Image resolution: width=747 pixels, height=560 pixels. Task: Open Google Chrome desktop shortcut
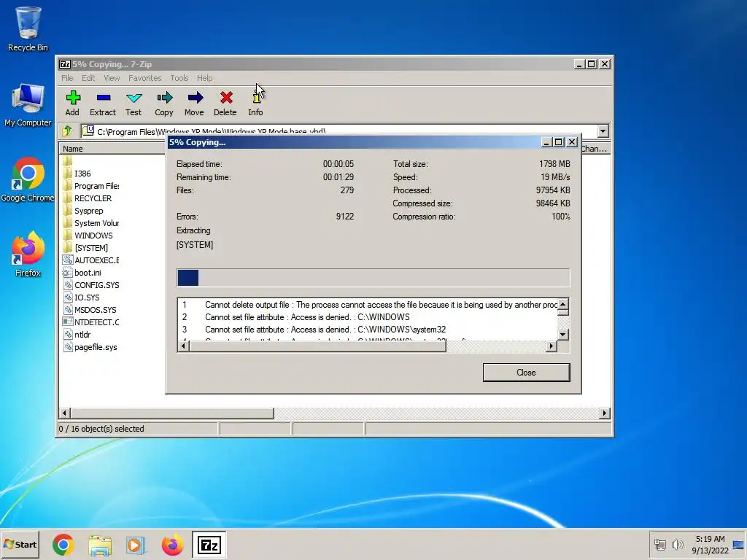tap(28, 179)
